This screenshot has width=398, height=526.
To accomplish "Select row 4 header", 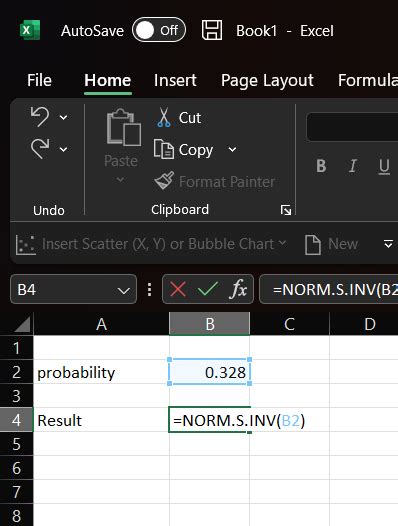I will click(x=16, y=420).
